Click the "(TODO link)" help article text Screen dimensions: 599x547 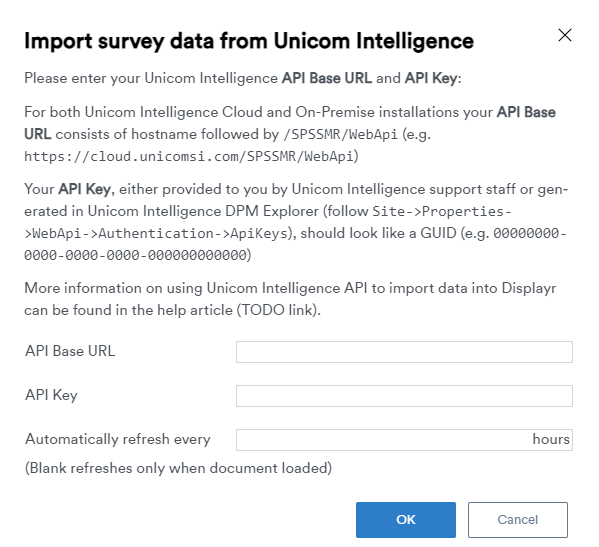click(277, 310)
